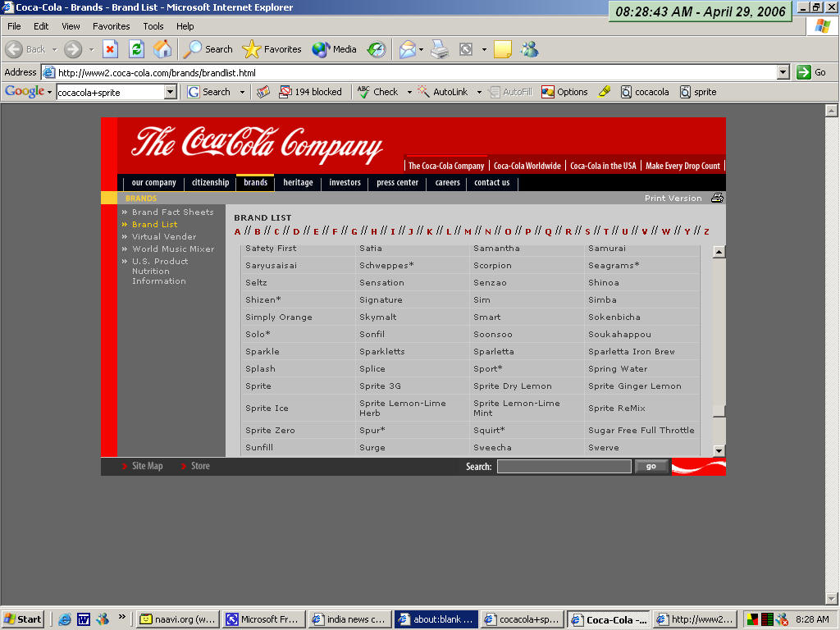Find the word sprite on page
840x630 pixels.
(698, 92)
